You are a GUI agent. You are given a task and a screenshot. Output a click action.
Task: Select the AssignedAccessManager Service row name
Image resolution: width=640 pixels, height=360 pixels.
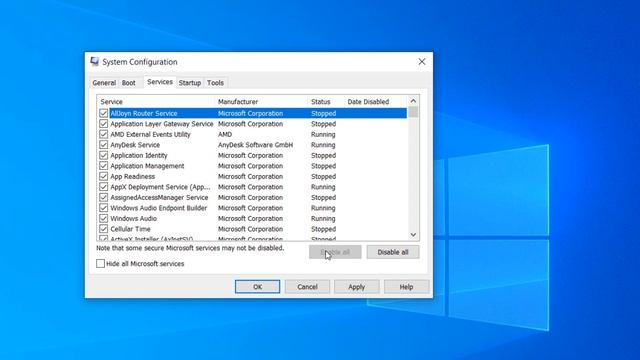pyautogui.click(x=159, y=198)
